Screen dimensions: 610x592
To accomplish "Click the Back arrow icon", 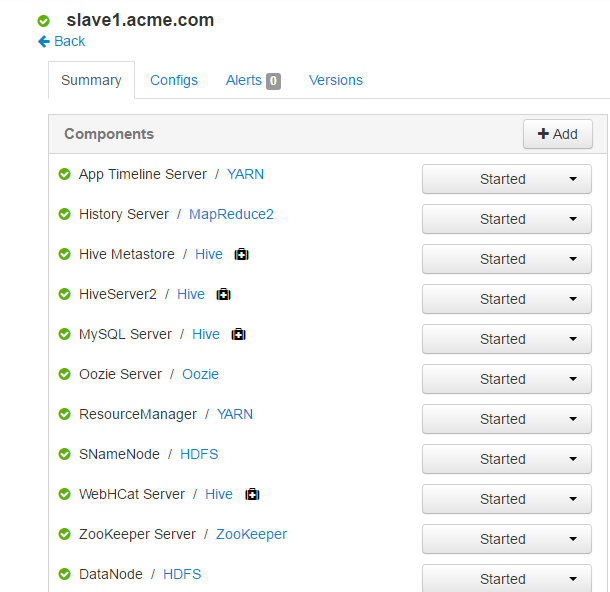I will click(44, 41).
